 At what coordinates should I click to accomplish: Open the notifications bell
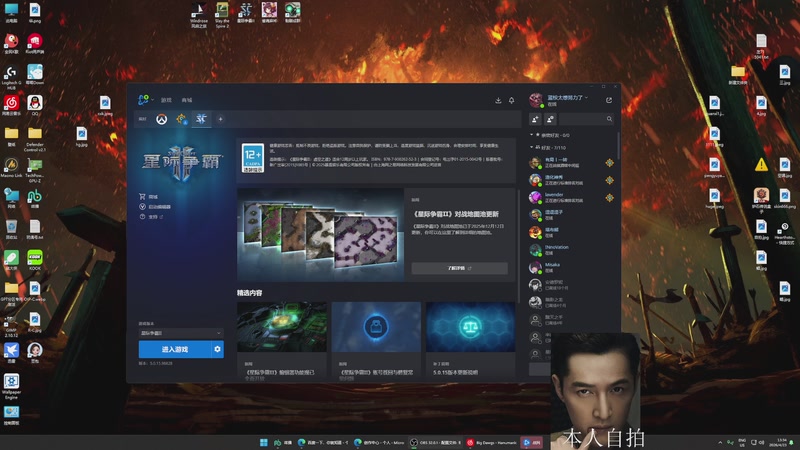point(511,101)
